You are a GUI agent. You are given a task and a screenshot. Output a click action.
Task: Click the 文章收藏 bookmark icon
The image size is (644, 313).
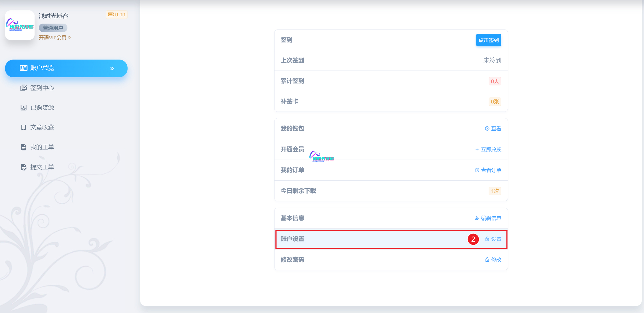pos(24,128)
